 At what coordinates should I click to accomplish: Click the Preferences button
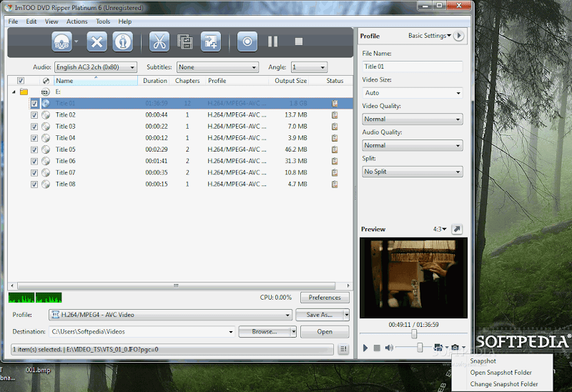click(325, 298)
